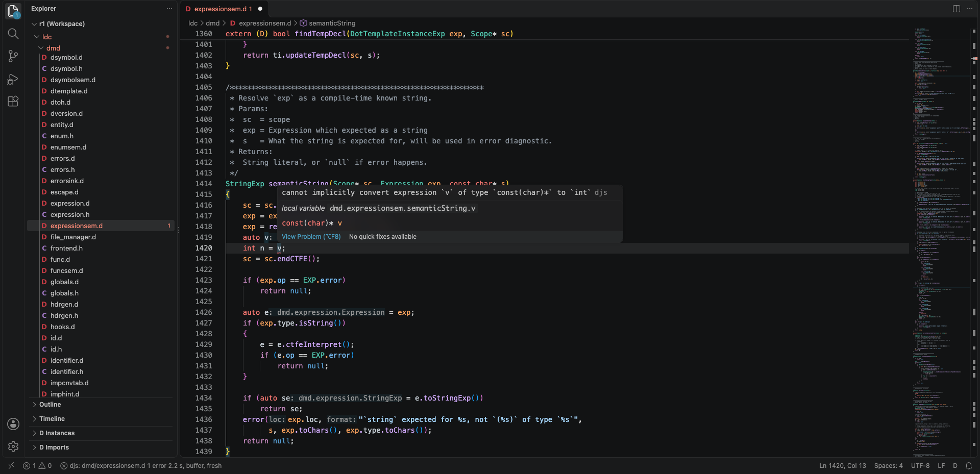Viewport: 980px width, 474px height.
Task: Open the Explorer view icon
Action: 13,11
